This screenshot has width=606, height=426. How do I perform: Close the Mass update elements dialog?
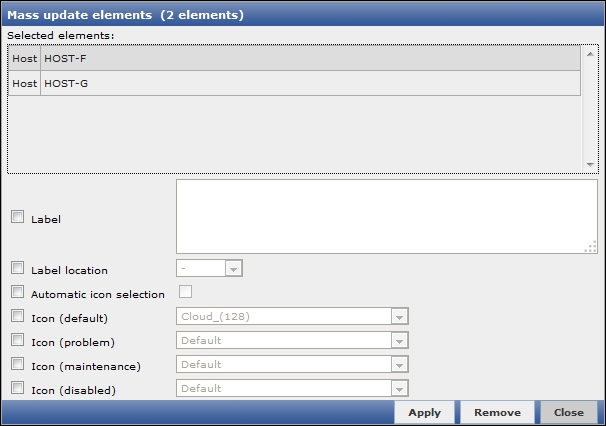tap(568, 412)
